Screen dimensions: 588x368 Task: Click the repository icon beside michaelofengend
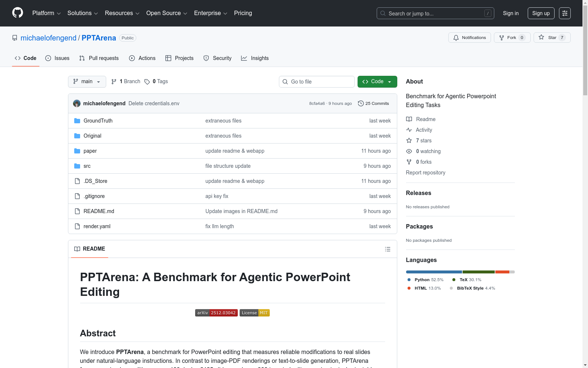[x=15, y=38]
